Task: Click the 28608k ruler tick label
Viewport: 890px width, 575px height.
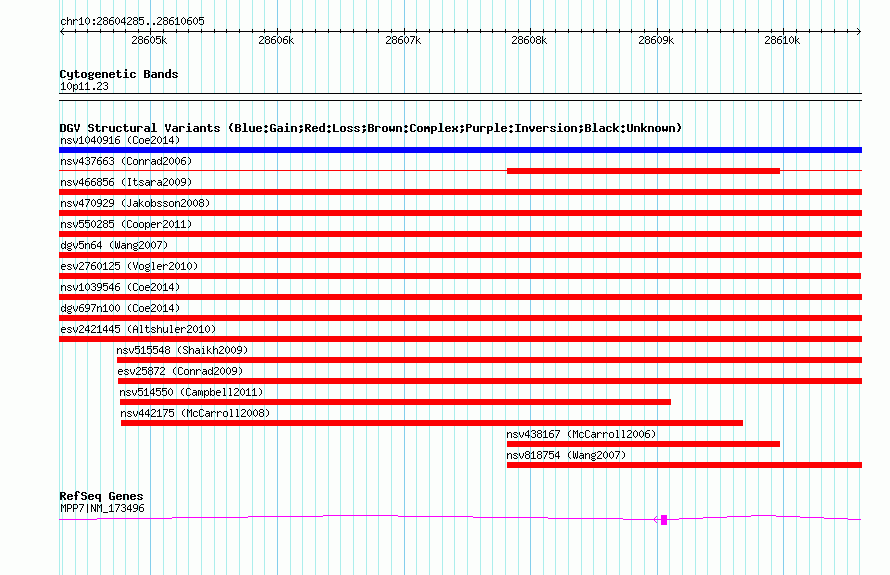Action: pos(529,40)
